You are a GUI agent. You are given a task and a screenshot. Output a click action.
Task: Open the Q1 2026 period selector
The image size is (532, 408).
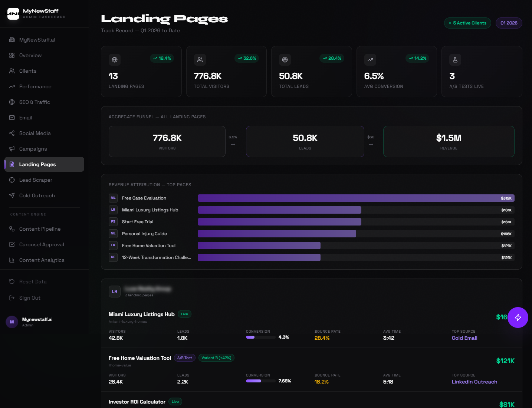(509, 23)
